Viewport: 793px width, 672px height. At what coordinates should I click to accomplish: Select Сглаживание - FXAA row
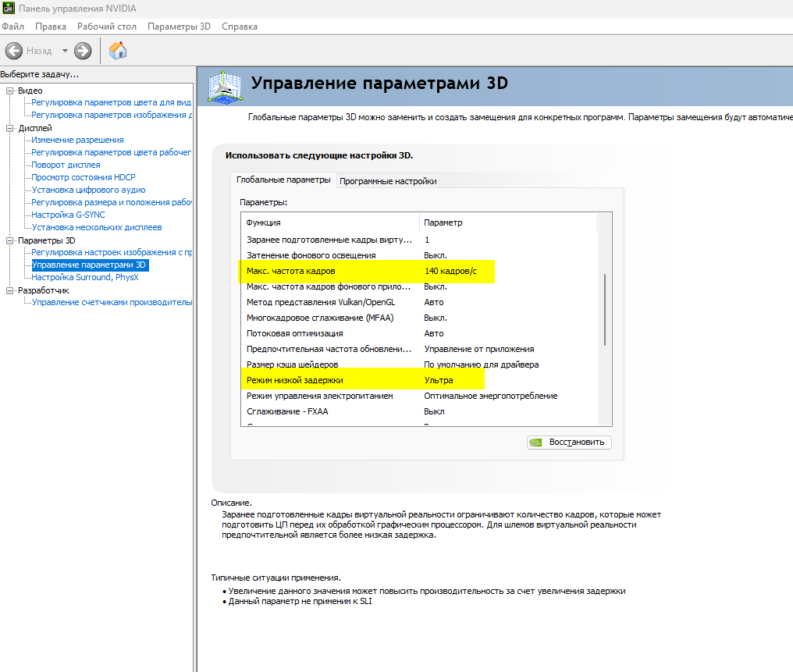[x=420, y=411]
